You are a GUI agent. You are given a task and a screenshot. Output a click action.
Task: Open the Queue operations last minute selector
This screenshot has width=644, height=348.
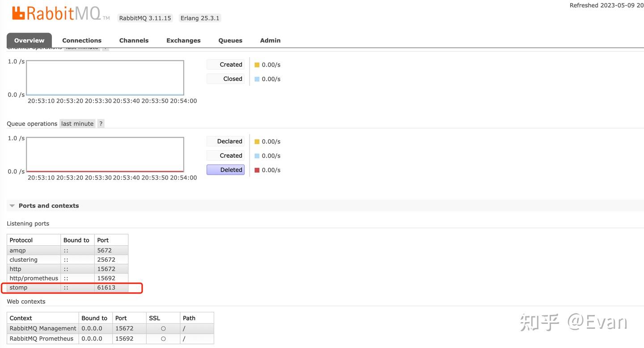pyautogui.click(x=77, y=123)
